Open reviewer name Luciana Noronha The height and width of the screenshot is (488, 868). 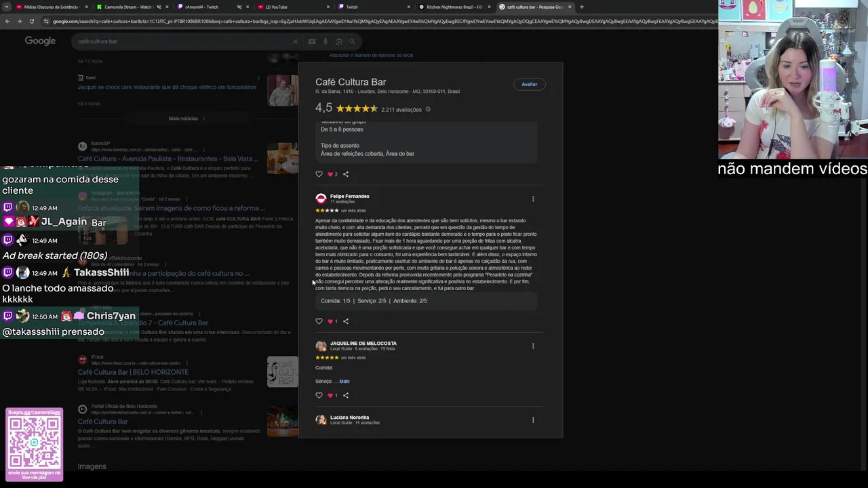349,417
